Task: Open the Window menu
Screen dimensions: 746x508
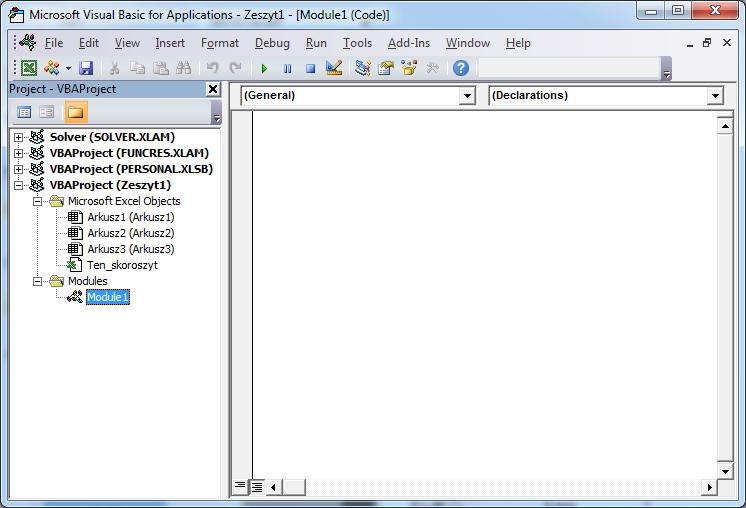Action: (468, 43)
